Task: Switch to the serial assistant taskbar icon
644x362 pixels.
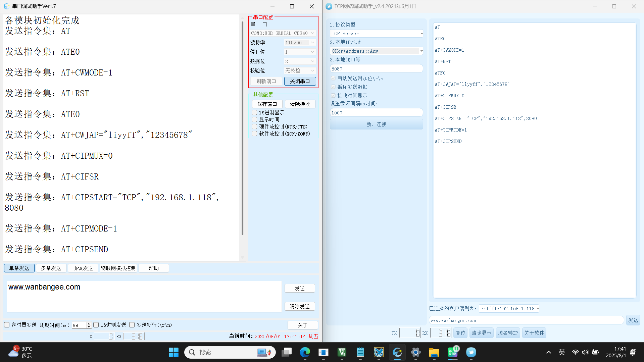Action: (397, 352)
